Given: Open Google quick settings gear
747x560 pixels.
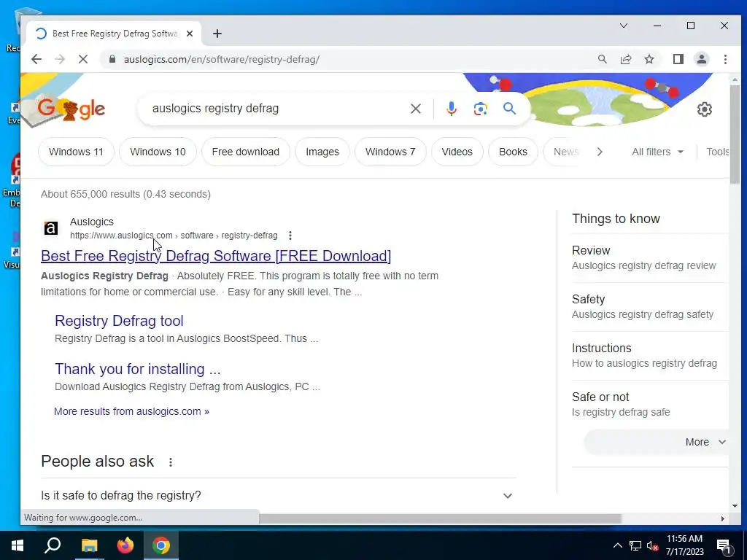Looking at the screenshot, I should tap(704, 109).
